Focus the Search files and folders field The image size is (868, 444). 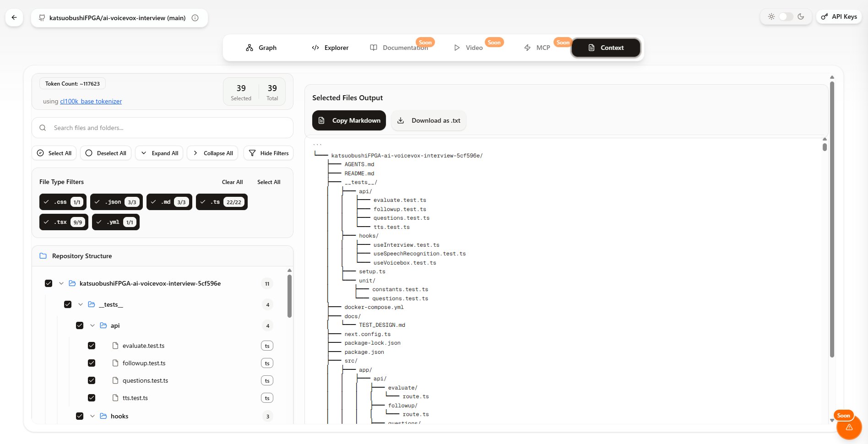169,128
